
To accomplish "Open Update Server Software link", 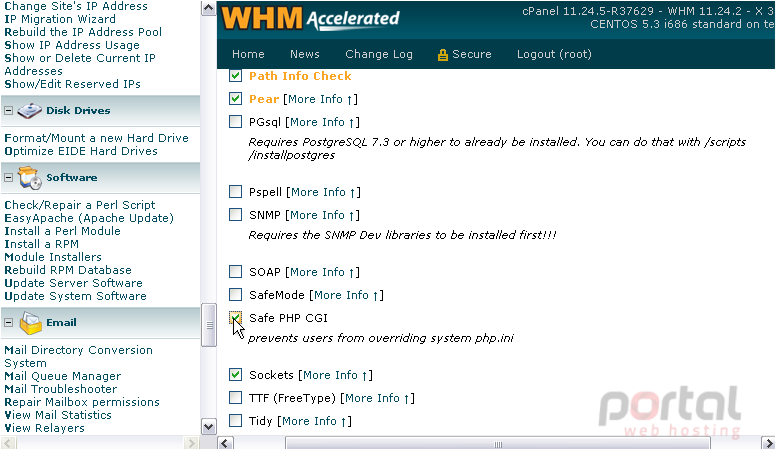I will tap(73, 283).
